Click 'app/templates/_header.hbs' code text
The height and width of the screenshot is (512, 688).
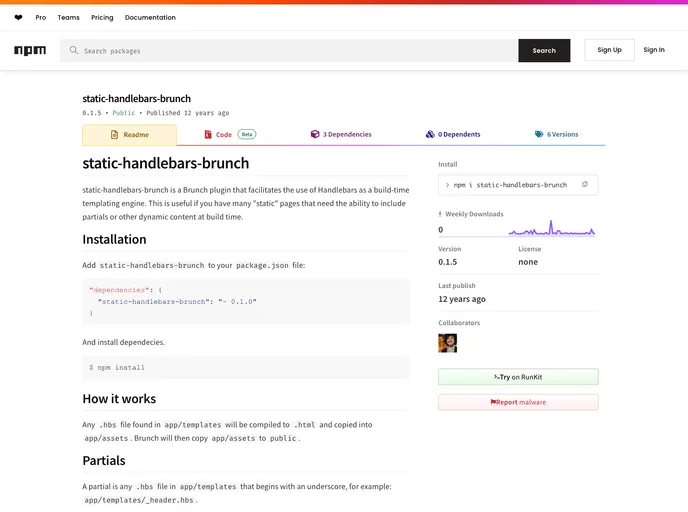pos(139,500)
